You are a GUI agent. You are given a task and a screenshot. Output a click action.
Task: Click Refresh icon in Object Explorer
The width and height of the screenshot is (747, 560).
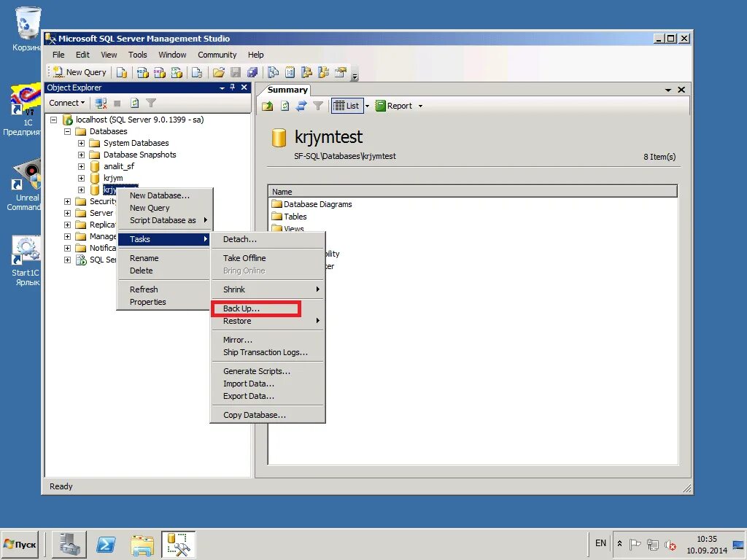(x=134, y=103)
